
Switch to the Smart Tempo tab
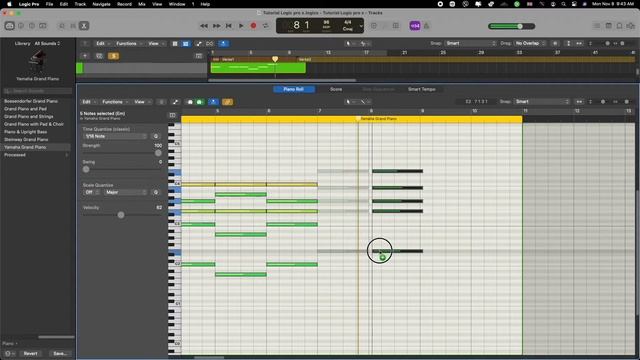pyautogui.click(x=422, y=89)
